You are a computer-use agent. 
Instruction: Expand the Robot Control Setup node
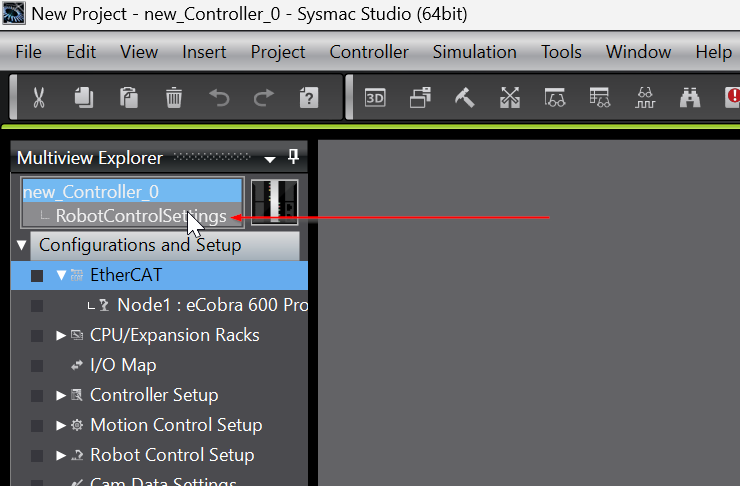tap(61, 455)
